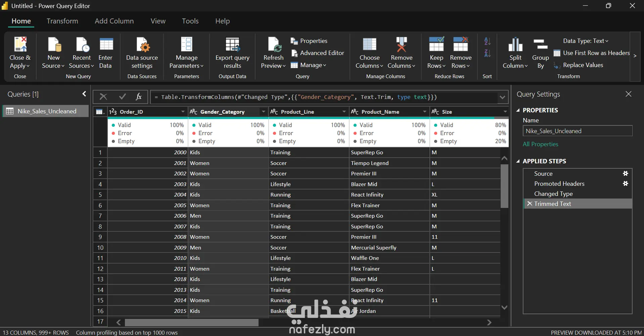Cancel the formula bar edit
The image size is (644, 336).
pyautogui.click(x=103, y=97)
